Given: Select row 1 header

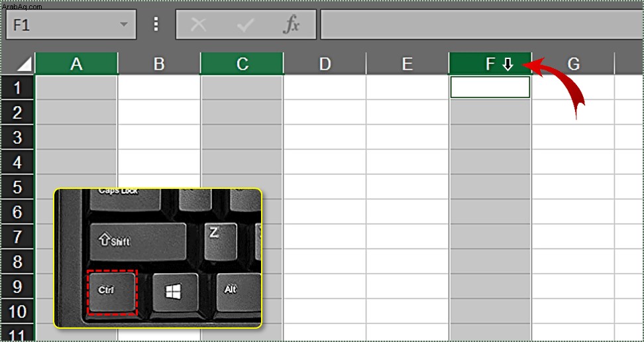Looking at the screenshot, I should tap(18, 87).
